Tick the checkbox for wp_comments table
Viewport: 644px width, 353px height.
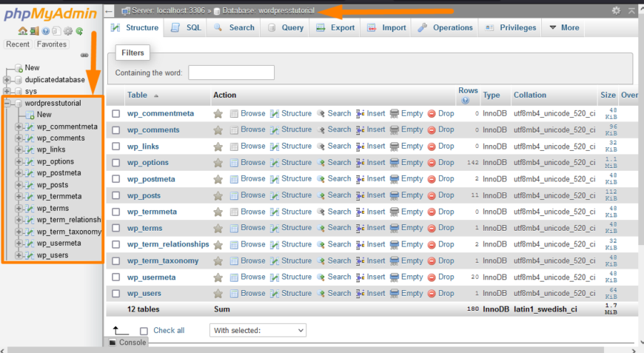pos(116,130)
